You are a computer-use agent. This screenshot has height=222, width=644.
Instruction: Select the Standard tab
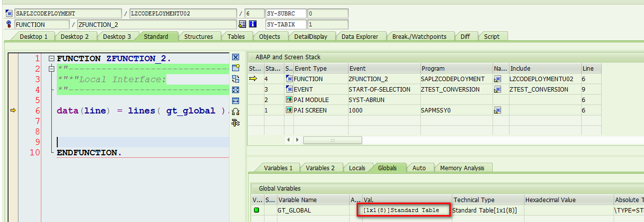[x=156, y=36]
